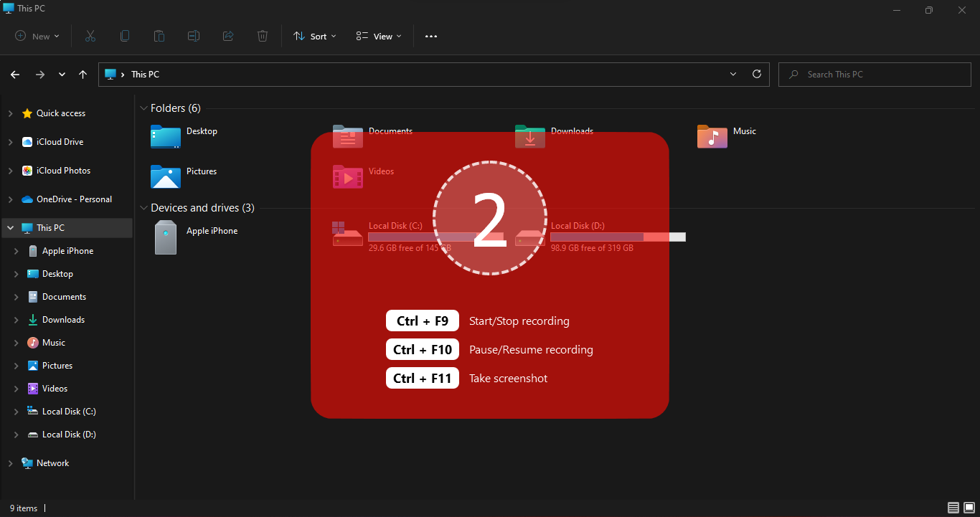Select the Pictures folder in the Folders group
Viewport: 980px width, 517px height.
(184, 176)
